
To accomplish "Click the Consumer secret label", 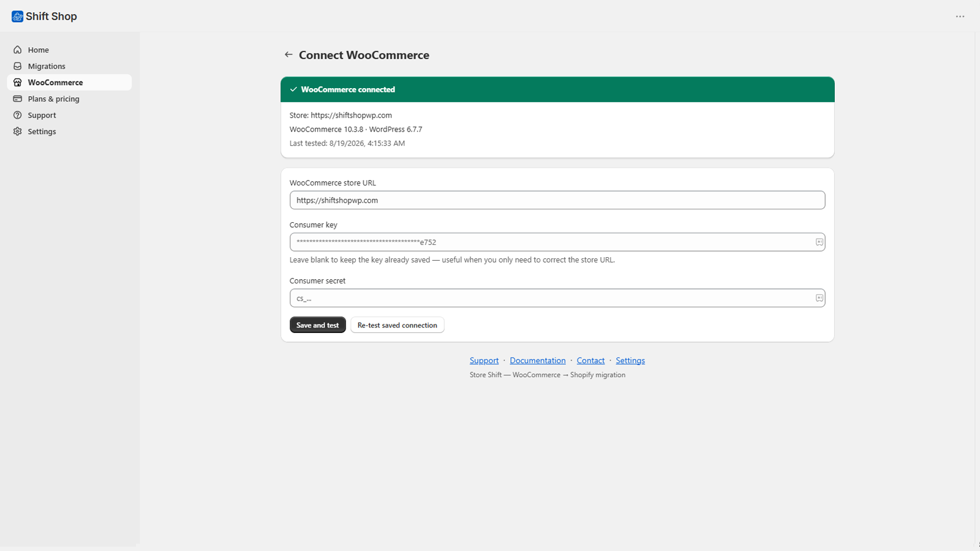I will coord(317,281).
